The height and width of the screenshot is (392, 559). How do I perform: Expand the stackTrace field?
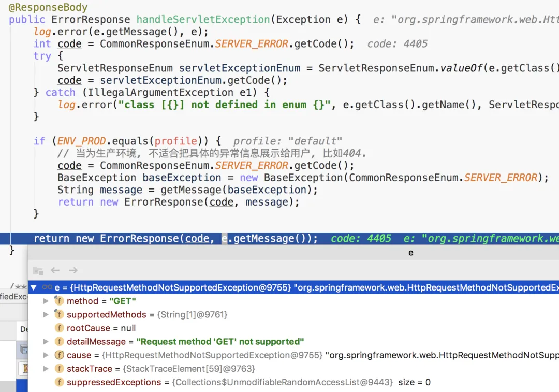(46, 369)
